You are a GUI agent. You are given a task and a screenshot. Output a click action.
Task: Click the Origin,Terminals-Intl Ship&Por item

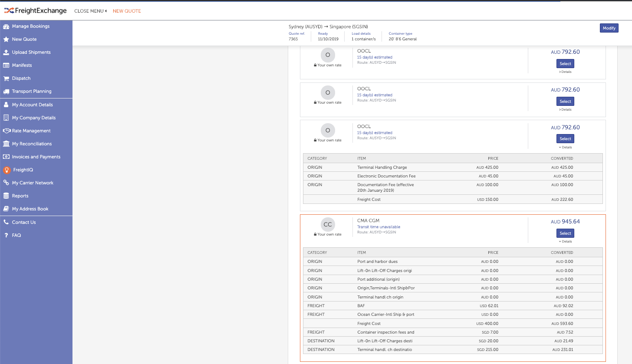[386, 288]
